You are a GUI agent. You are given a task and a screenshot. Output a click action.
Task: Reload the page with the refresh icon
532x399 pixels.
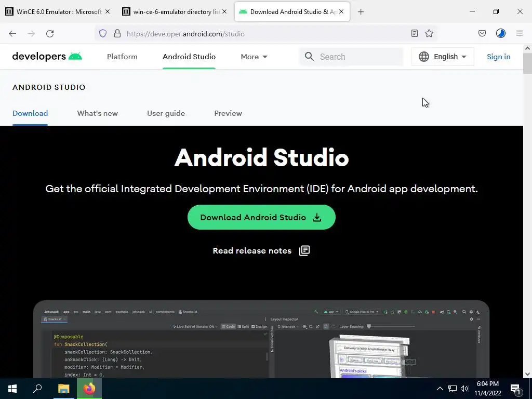pos(50,34)
